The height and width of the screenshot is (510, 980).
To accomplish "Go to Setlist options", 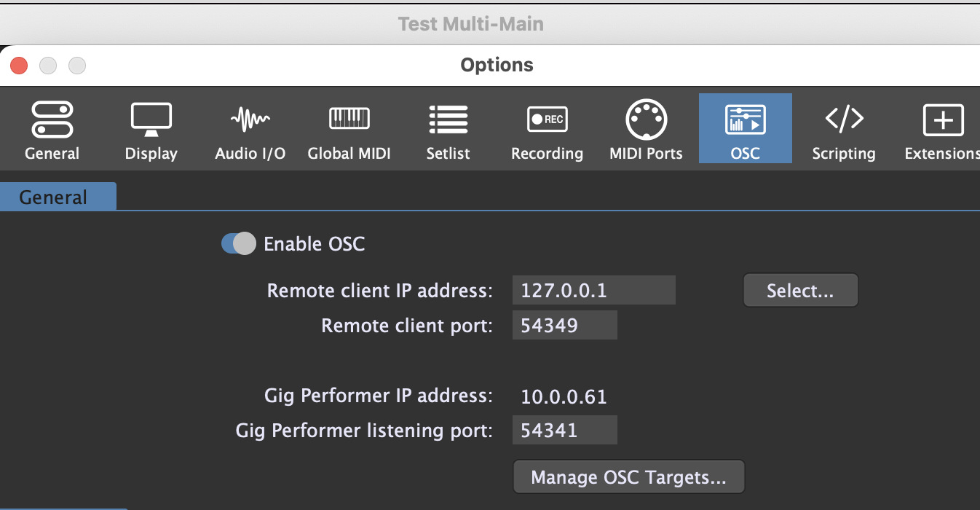I will pyautogui.click(x=448, y=130).
